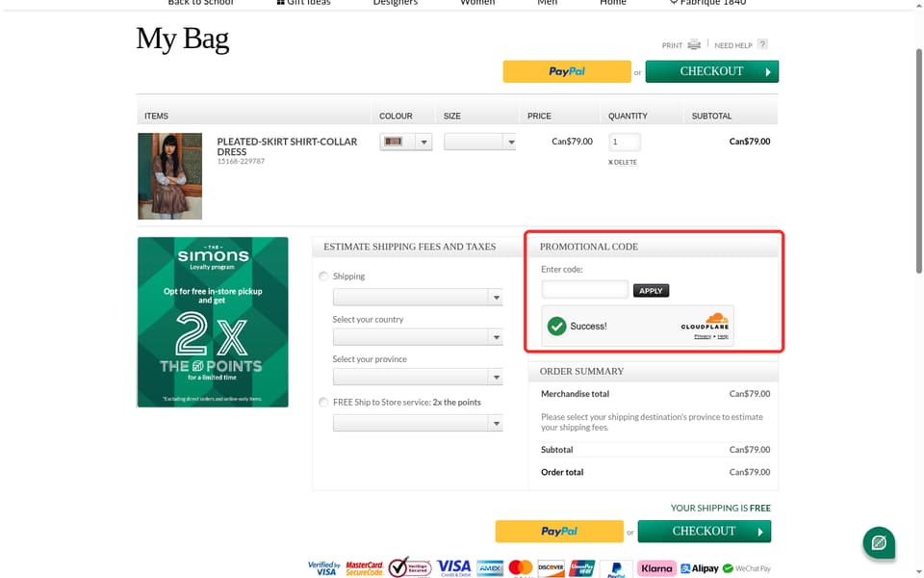Click the top green CHECKOUT button

[712, 71]
